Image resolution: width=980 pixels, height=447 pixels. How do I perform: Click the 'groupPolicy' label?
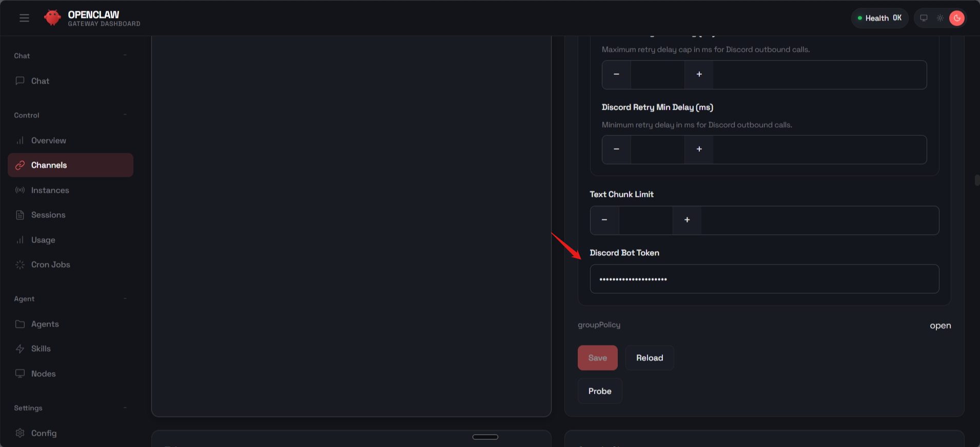pos(599,325)
